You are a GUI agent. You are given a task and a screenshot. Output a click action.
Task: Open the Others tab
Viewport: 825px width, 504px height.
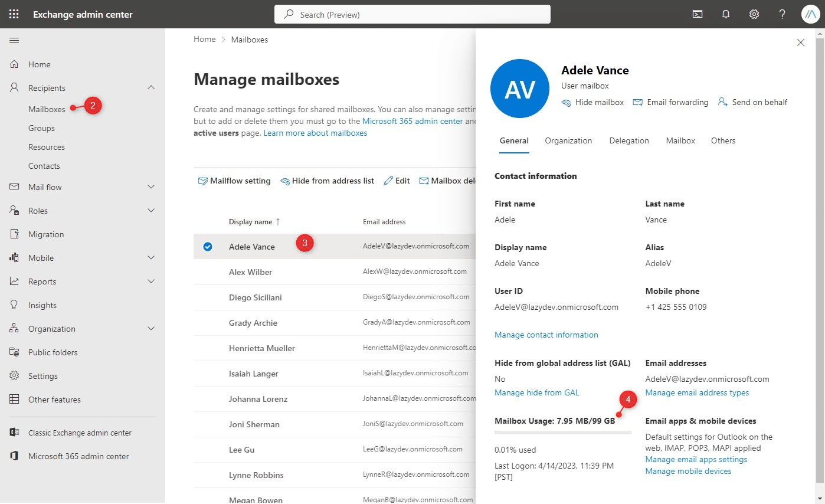tap(722, 140)
